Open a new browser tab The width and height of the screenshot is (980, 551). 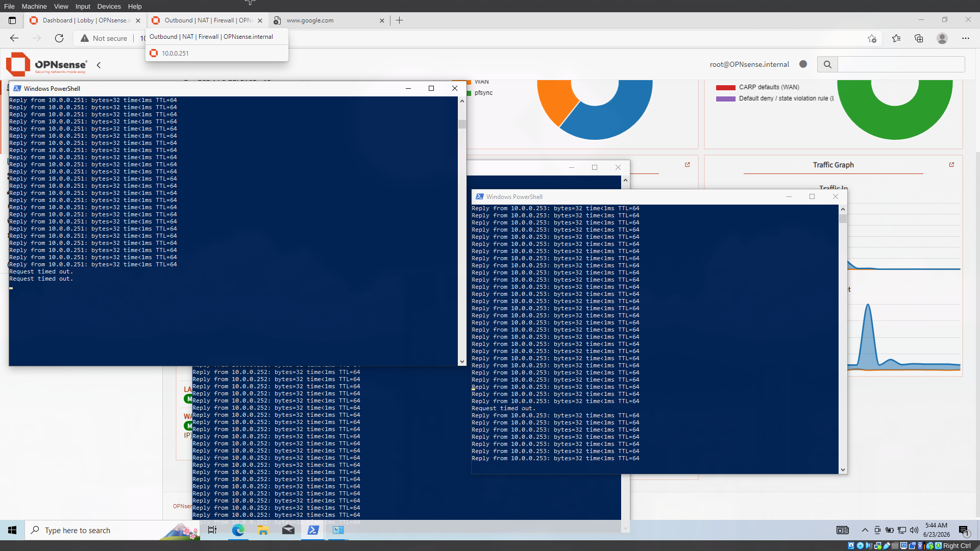coord(400,20)
